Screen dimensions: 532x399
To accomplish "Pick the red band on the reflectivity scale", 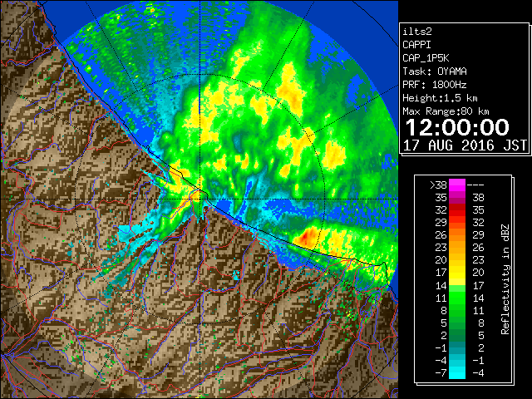I will 457,210.
